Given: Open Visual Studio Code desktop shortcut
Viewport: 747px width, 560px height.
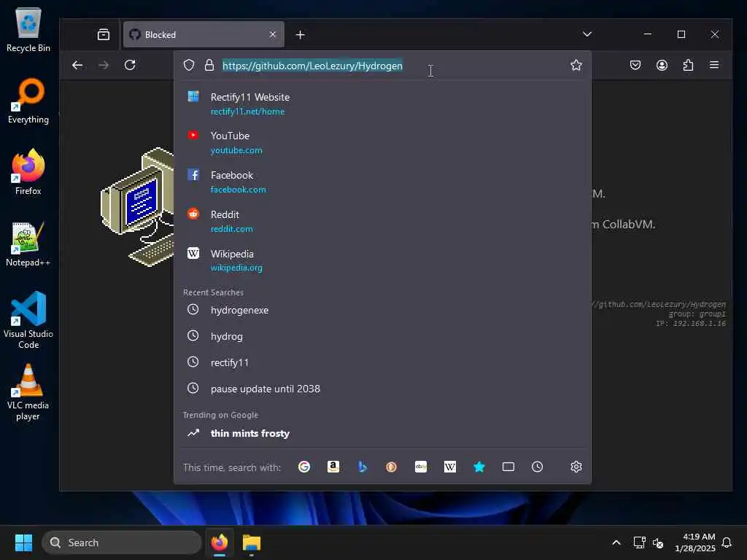Looking at the screenshot, I should point(28,320).
